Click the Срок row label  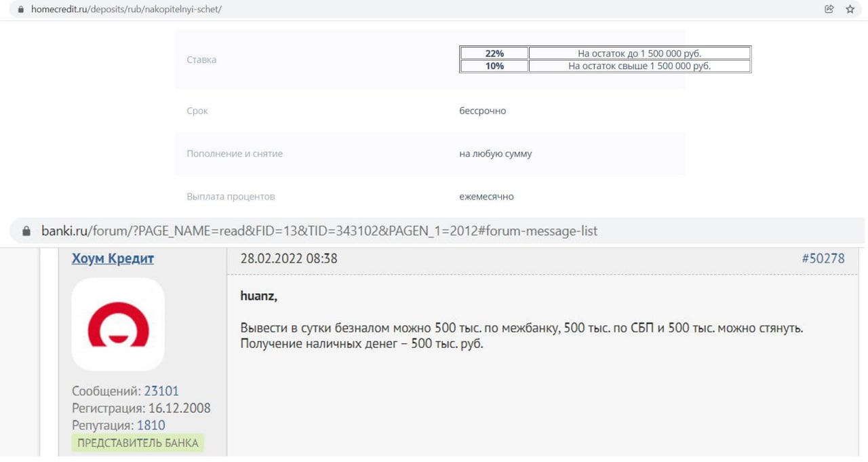197,111
